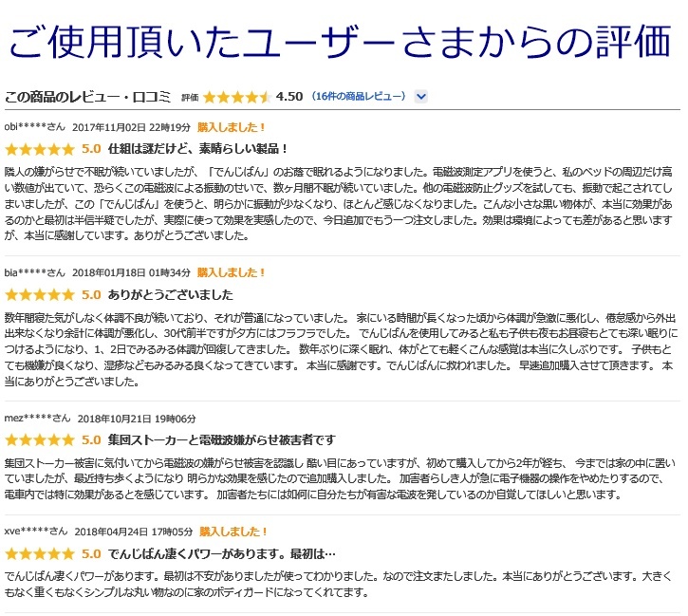Open the review titled 仕組は謎だけど、素晴らしい製品！
Image resolution: width=688 pixels, height=616 pixels.
pos(198,149)
